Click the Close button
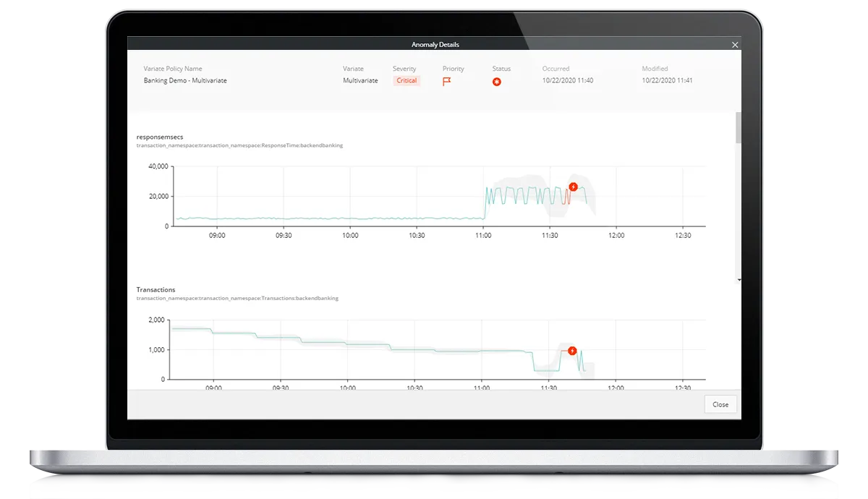868x499 pixels. tap(720, 404)
